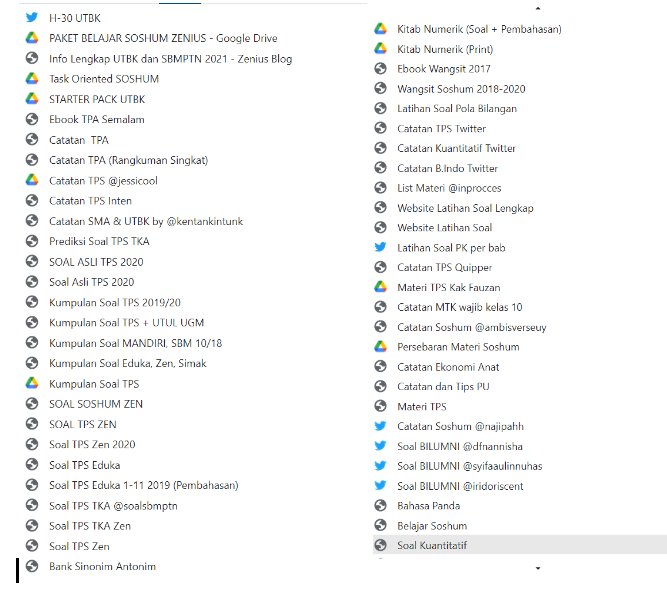Click Drive icon beside Catatan TPS @jessicool
The height and width of the screenshot is (590, 667).
(x=32, y=180)
